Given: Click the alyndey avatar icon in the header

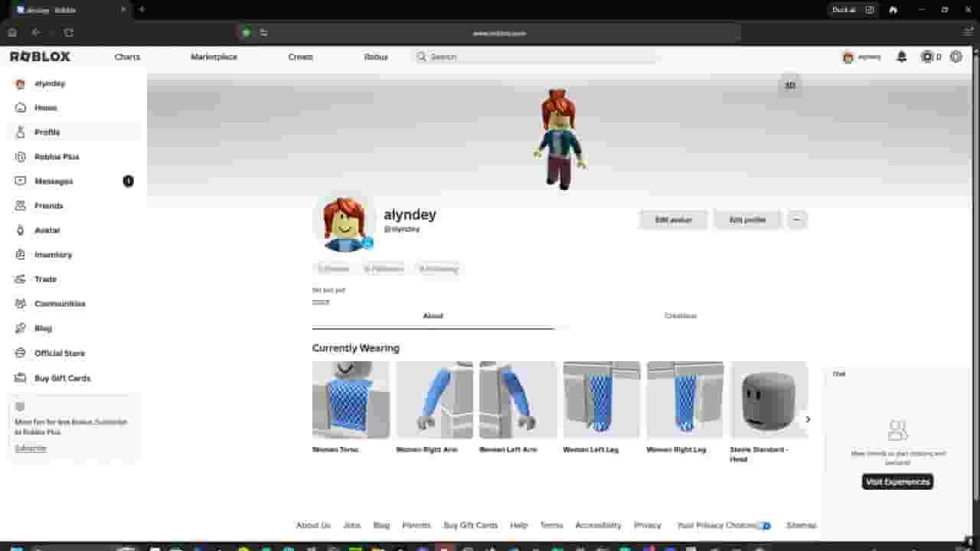Looking at the screenshot, I should pos(848,57).
